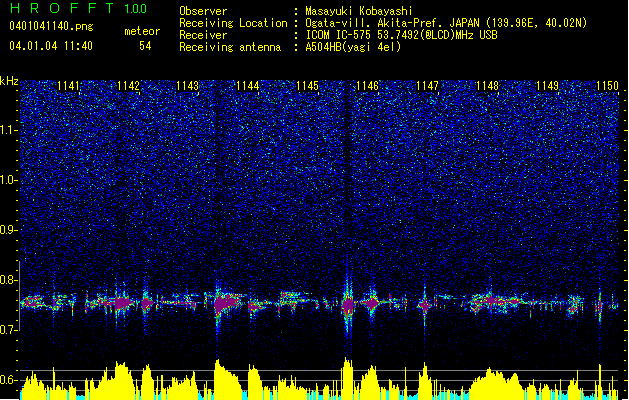The height and width of the screenshot is (400, 629).
Task: Click the 0.7 kHz frequency label
Action: click(8, 330)
